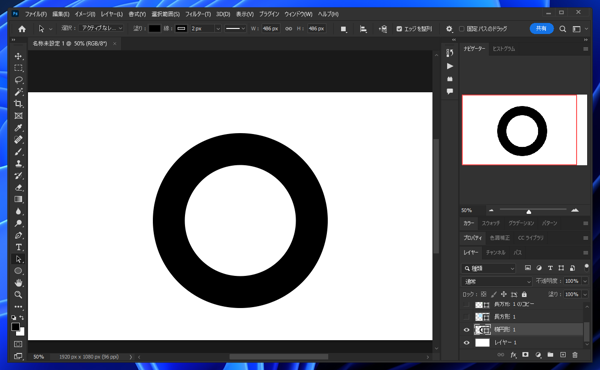Click the layer style fx icon

tap(513, 355)
